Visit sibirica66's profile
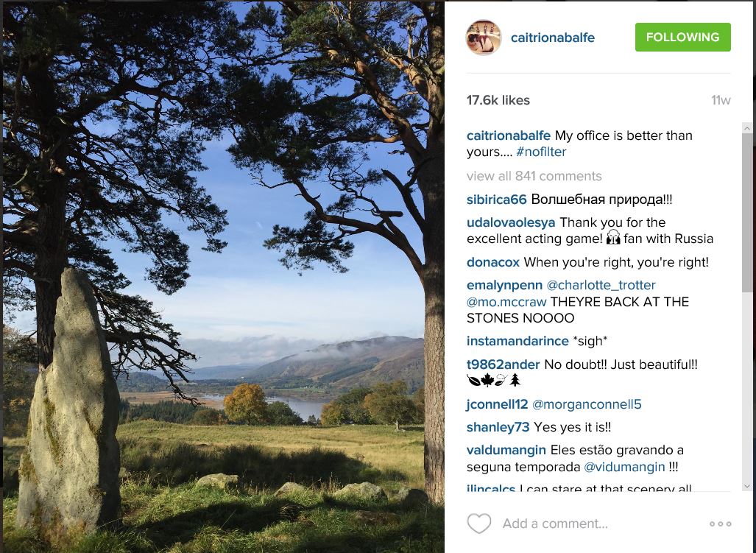Viewport: 756px width, 553px height. pos(496,200)
